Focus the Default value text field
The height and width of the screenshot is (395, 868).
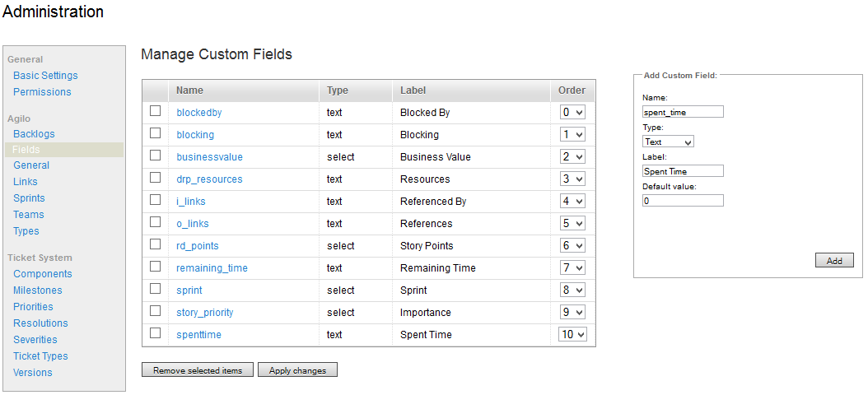coord(683,201)
